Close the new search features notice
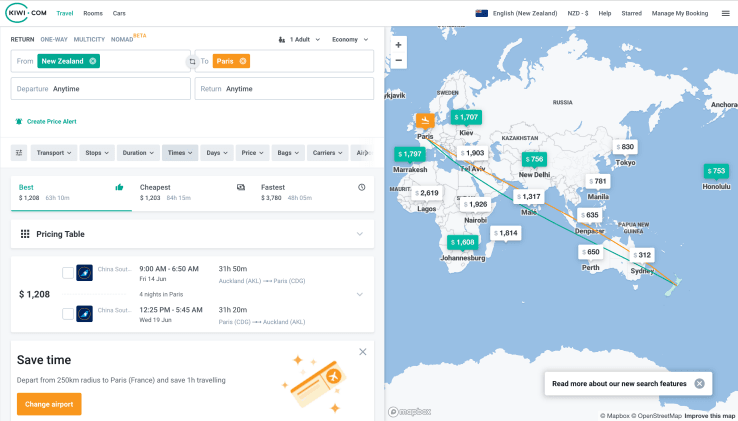Screen dimensions: 738x421 [699, 383]
